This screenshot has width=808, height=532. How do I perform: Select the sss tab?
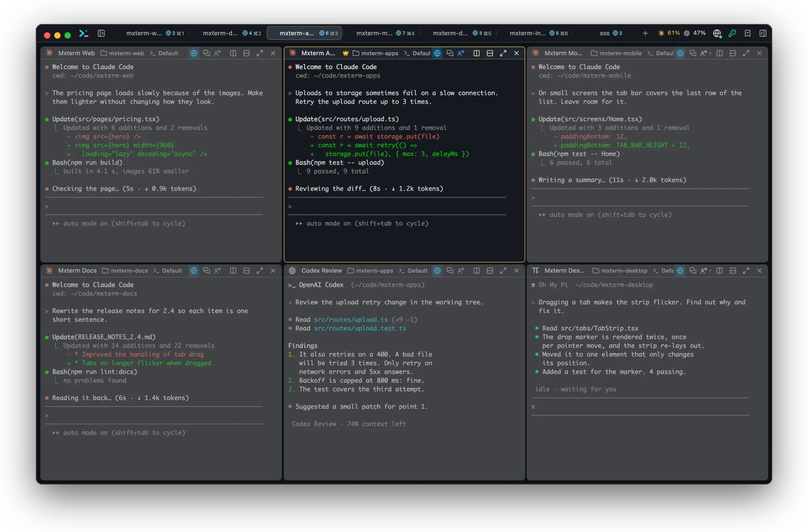[x=610, y=33]
